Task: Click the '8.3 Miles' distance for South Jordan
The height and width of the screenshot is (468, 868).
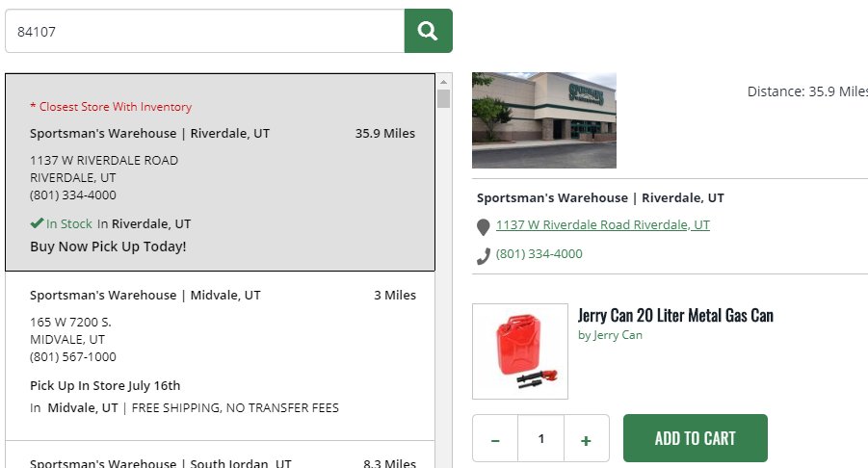Action: pos(390,462)
